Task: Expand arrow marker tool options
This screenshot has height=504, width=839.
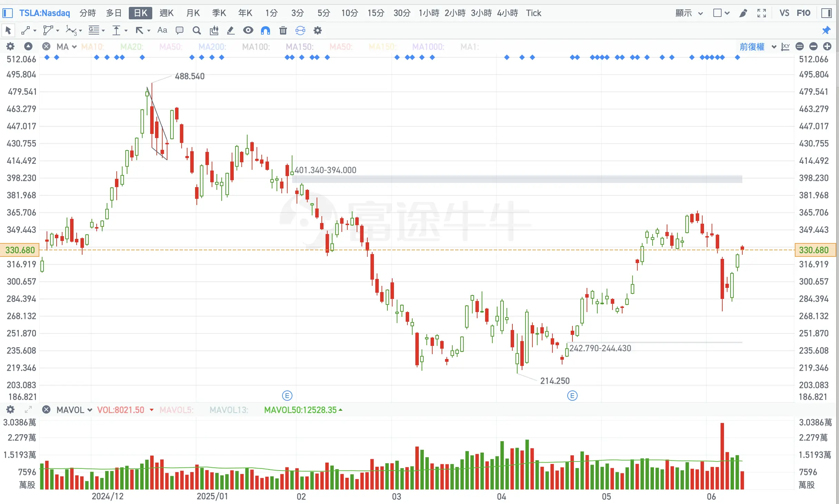Action: tap(149, 31)
